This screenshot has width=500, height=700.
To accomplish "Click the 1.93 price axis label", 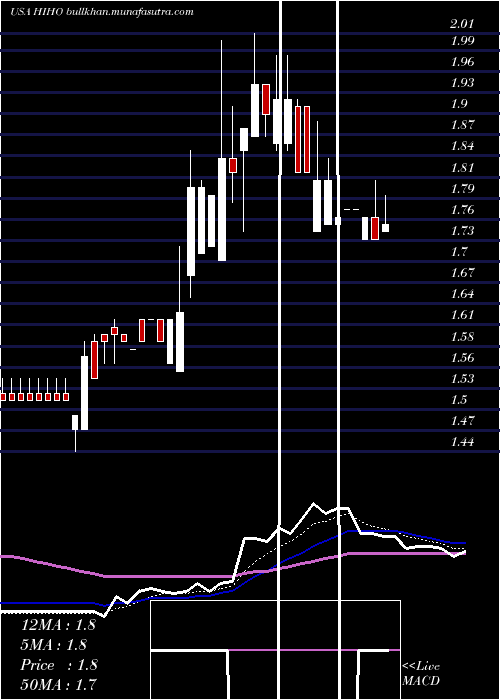I will tap(462, 83).
